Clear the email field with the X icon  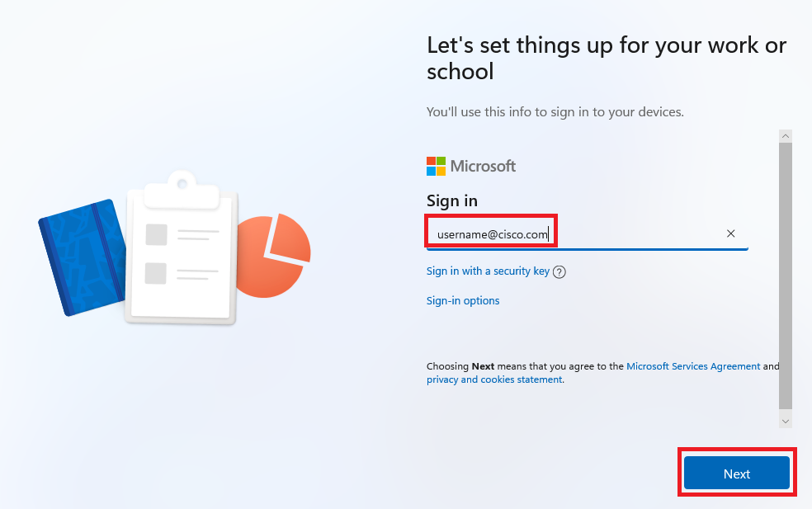[730, 233]
